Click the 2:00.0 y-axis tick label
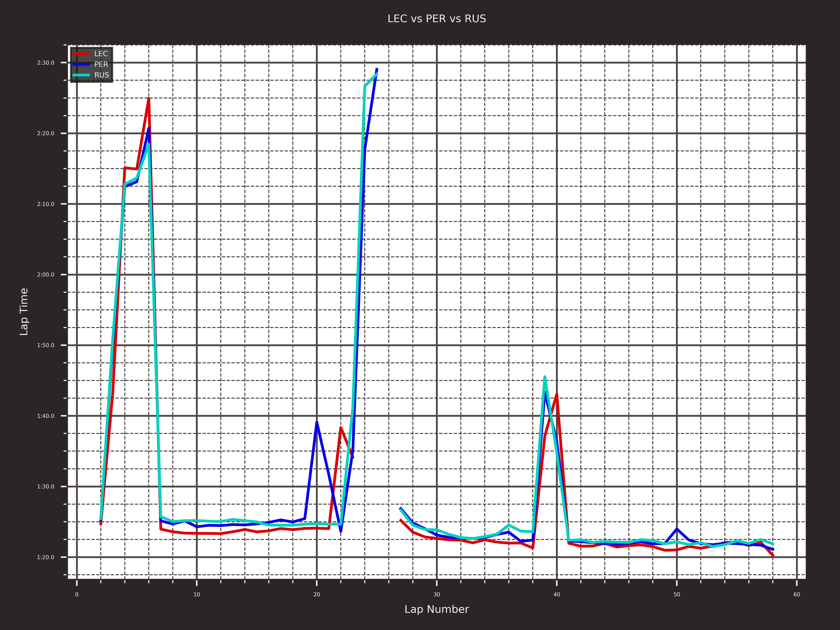The image size is (840, 630). (45, 275)
